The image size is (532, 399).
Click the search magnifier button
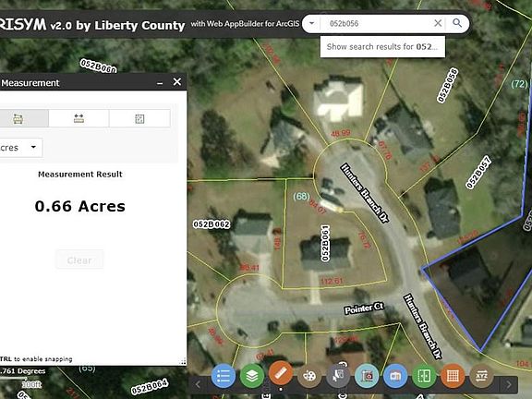tap(457, 23)
